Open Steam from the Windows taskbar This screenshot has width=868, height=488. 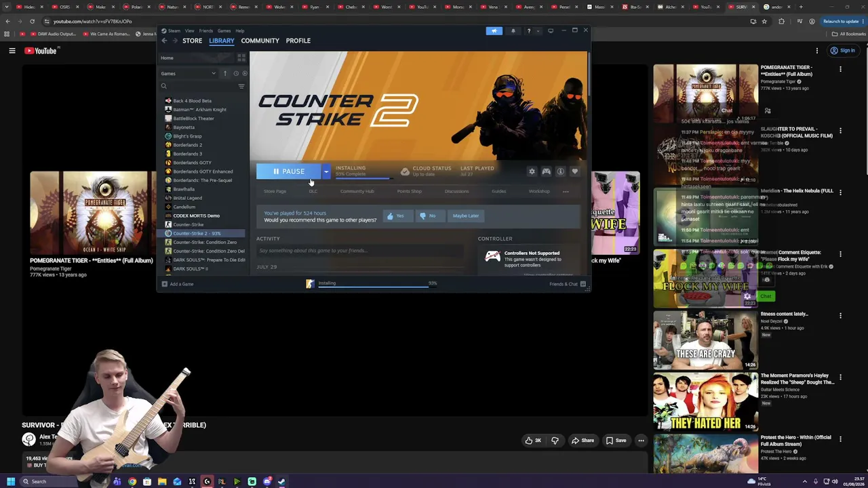[x=281, y=482]
